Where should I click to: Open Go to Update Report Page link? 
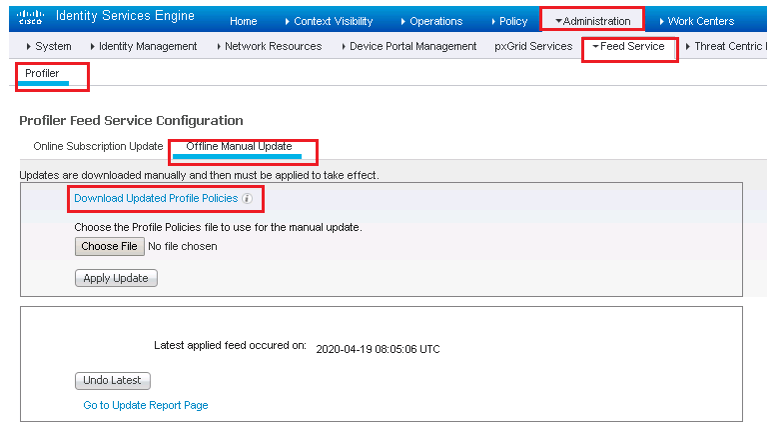[145, 405]
